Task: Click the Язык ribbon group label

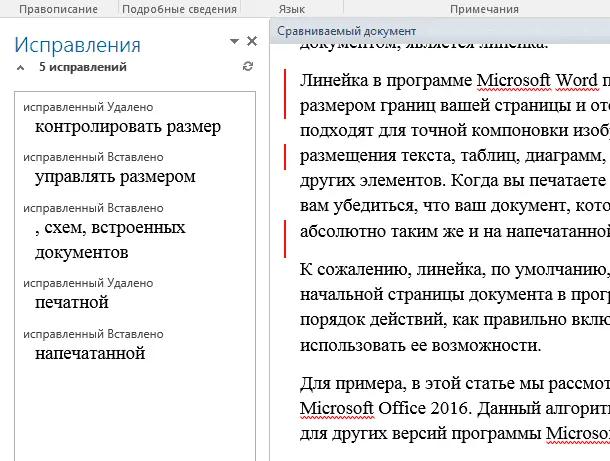Action: pos(291,8)
